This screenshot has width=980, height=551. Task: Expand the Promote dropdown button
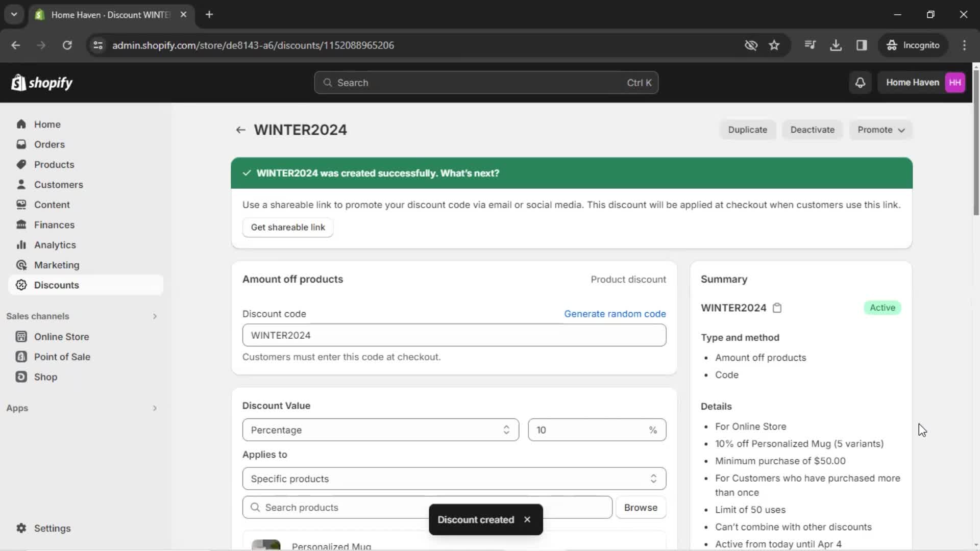pos(881,129)
